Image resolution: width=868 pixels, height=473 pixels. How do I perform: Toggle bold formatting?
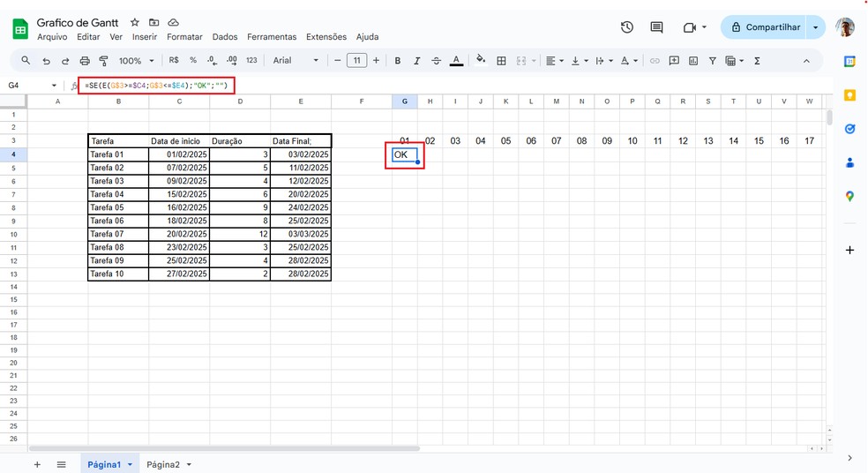(x=398, y=61)
